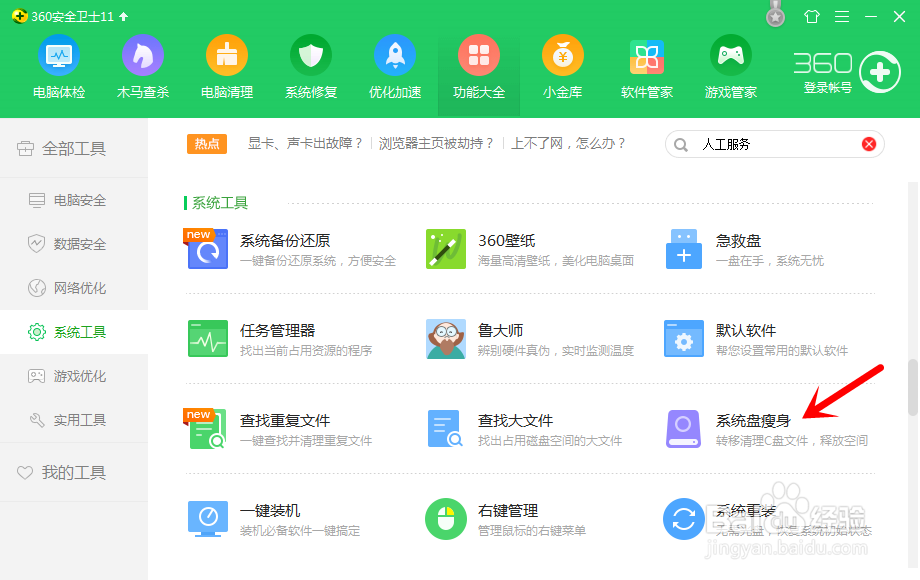Screen dimensions: 920x580
Task: Open hot topic 浏览器主页被劫持？
Action: pos(437,144)
